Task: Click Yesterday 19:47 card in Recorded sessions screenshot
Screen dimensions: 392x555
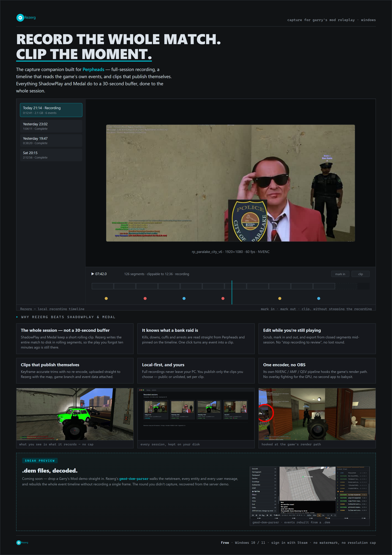Action: click(x=209, y=410)
